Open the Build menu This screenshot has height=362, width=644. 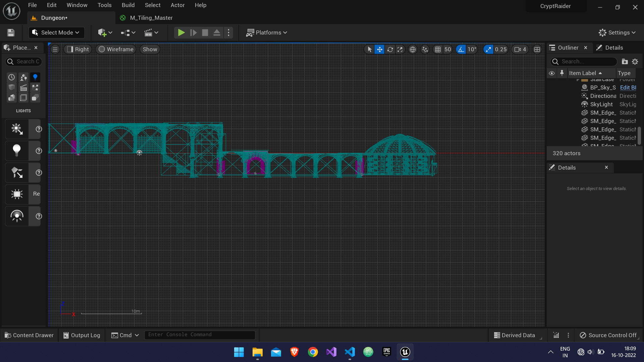[x=128, y=5]
